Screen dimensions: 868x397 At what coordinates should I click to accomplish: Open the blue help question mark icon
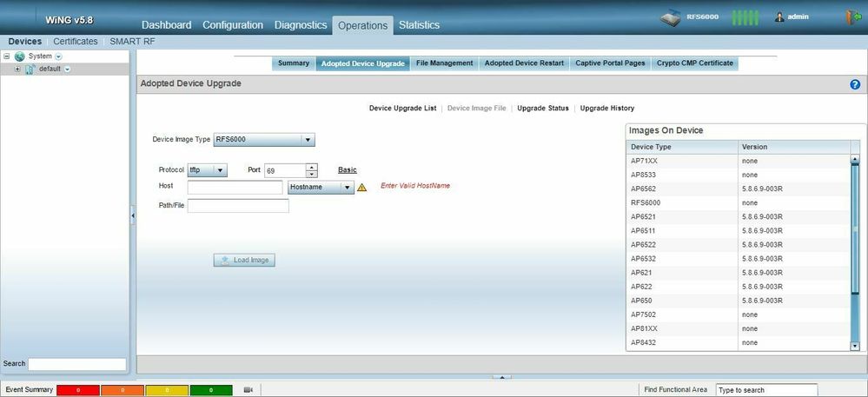[854, 84]
